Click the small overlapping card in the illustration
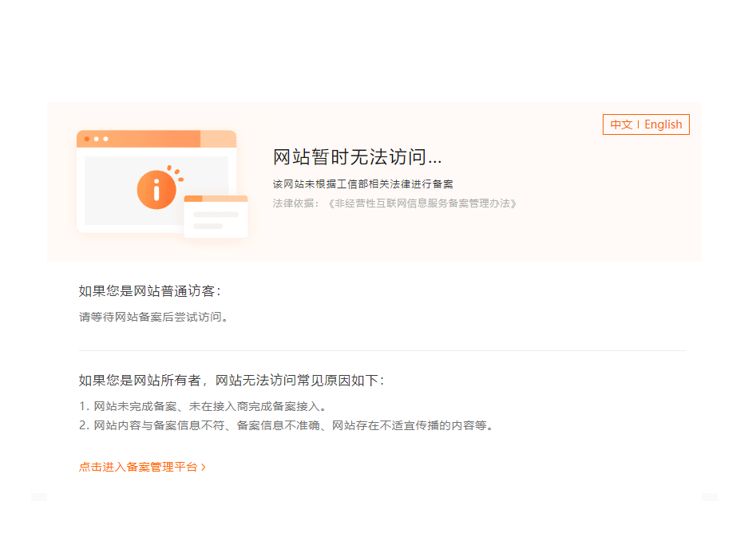Screen dimensions: 756x537 click(216, 217)
